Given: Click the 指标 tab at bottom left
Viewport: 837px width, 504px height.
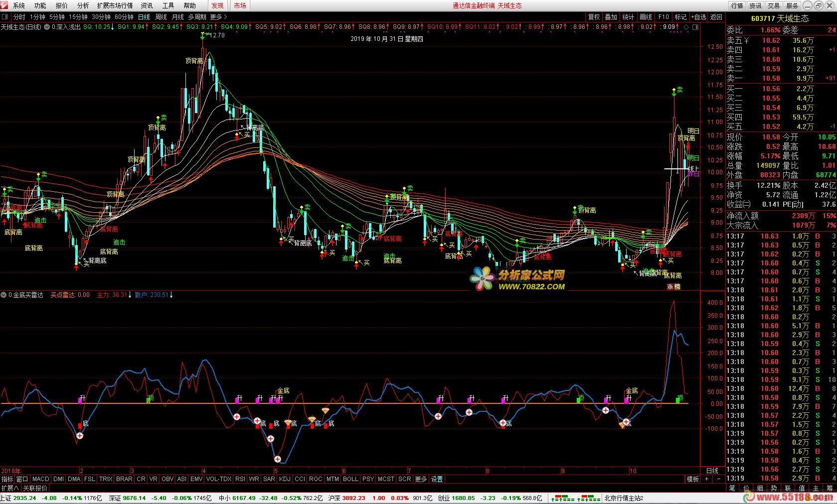Looking at the screenshot, I should [x=7, y=479].
